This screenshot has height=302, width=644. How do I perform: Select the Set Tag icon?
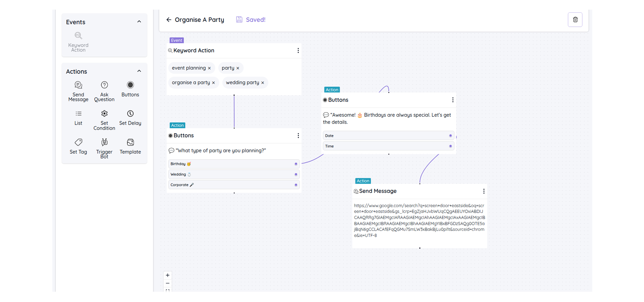coord(78,142)
